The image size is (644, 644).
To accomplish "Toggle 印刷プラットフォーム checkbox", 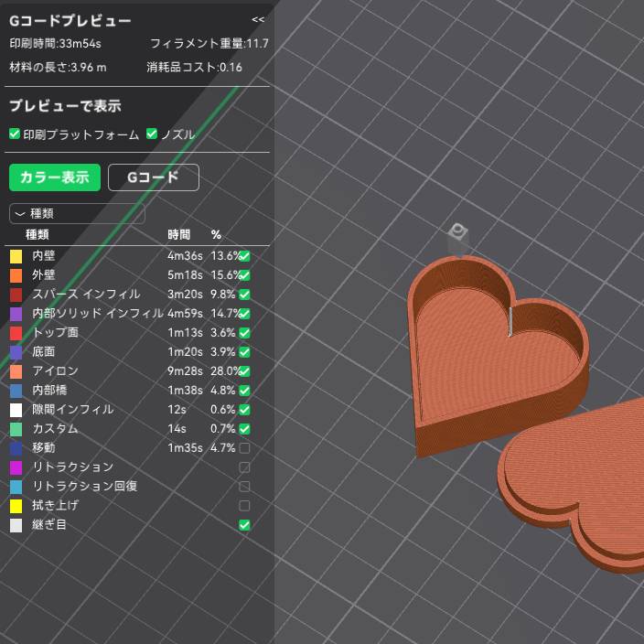I will (15, 134).
